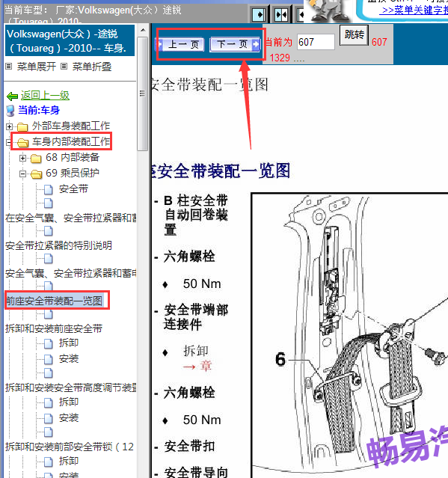Click 拆卸 document icon under 拆卸和安装前座安全带
Viewport: 448px width, 478px height.
(x=48, y=343)
